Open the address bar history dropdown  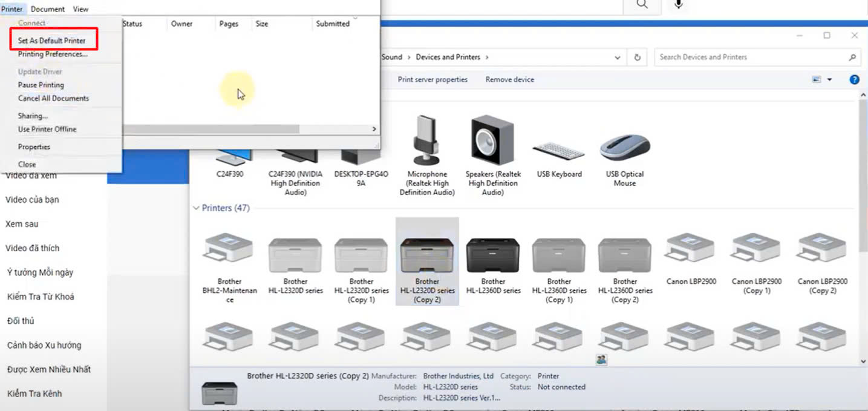coord(617,57)
